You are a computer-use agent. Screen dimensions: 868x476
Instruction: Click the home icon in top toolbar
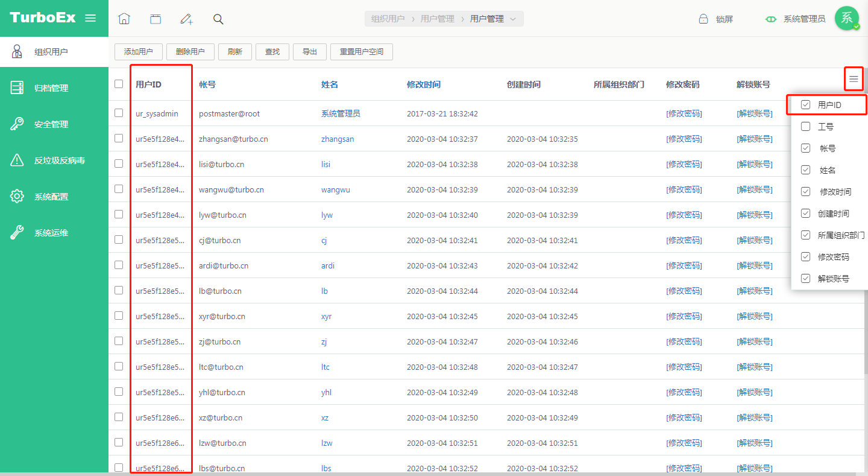pyautogui.click(x=124, y=19)
